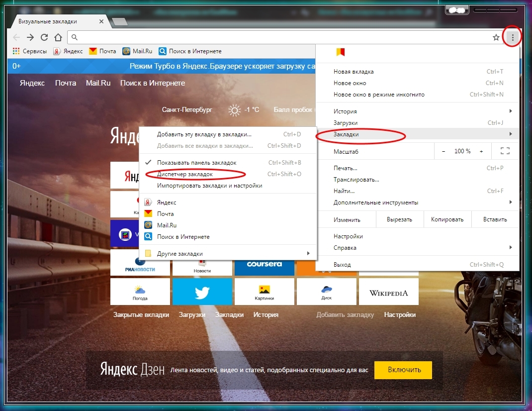Open Новое окно в режиме инкогнито

pos(417,95)
